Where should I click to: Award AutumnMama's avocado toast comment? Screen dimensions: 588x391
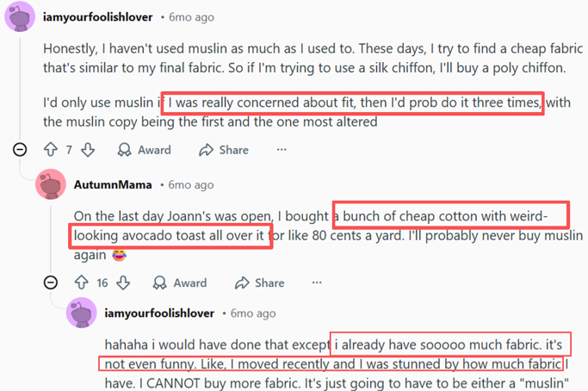point(180,282)
